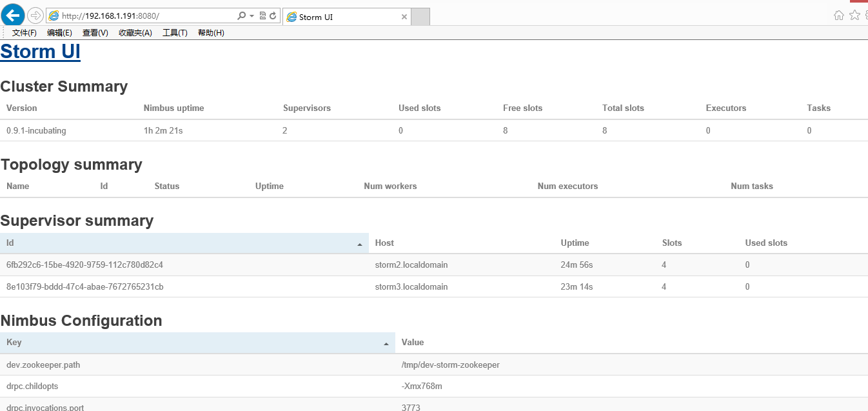Select host storm3.localdomain
Viewport: 868px width, 411px height.
tap(411, 286)
